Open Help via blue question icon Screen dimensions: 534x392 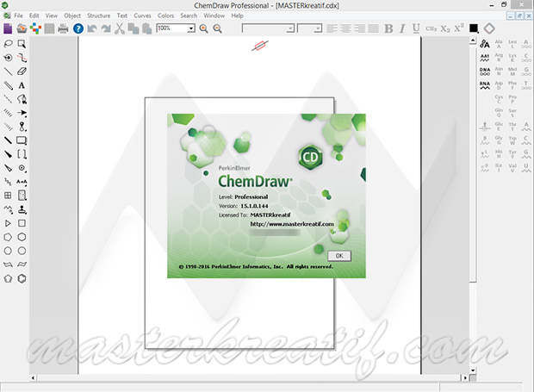pos(78,28)
